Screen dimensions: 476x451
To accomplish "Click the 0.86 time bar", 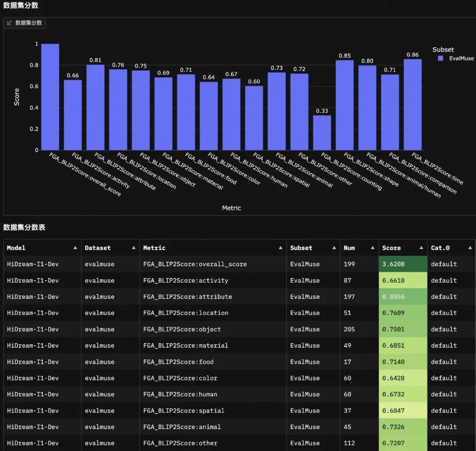I will [x=413, y=104].
